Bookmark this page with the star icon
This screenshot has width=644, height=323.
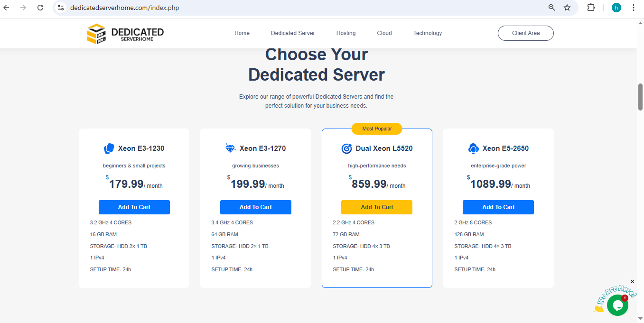point(567,8)
